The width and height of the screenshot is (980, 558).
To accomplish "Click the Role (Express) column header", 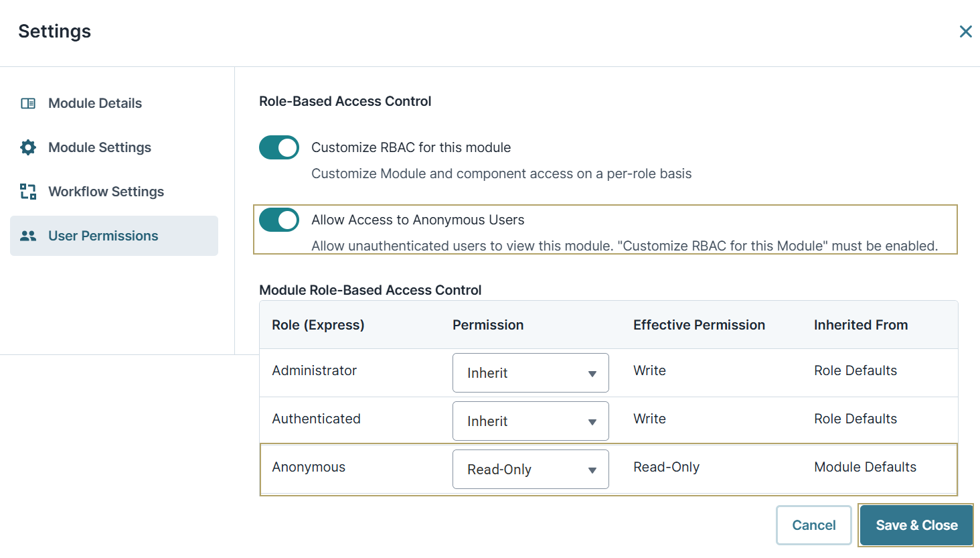I will tap(318, 325).
